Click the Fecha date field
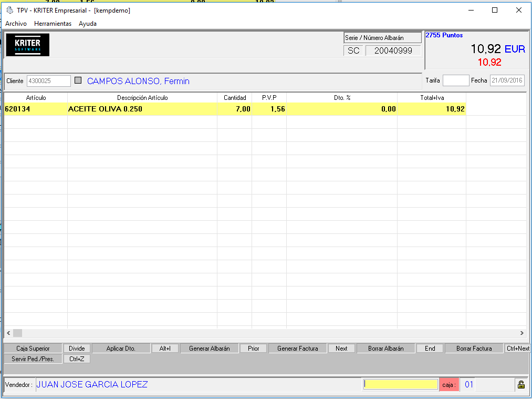532x399 pixels. (507, 80)
